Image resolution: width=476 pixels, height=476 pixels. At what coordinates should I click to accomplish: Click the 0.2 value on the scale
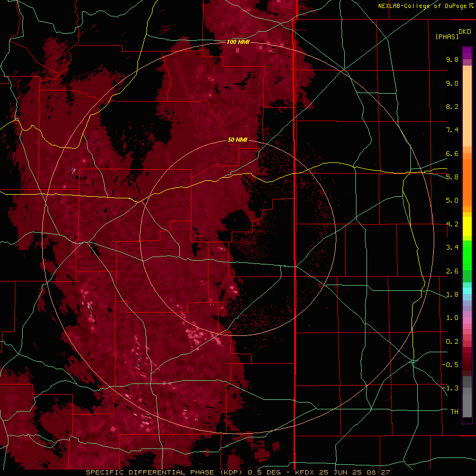[452, 342]
